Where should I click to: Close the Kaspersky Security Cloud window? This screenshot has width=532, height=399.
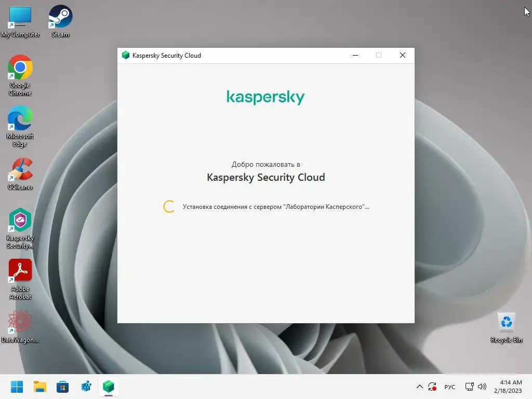(403, 55)
